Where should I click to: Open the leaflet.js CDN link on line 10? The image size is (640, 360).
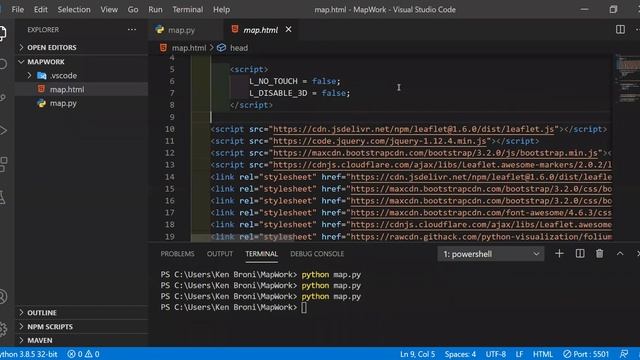coord(413,129)
